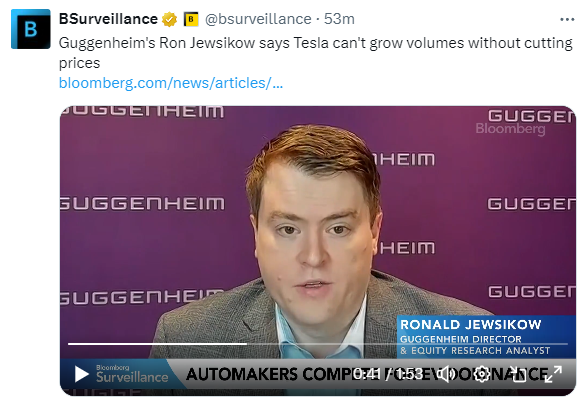The image size is (584, 404).
Task: Play the Bloomberg Surveillance video
Action: point(82,374)
